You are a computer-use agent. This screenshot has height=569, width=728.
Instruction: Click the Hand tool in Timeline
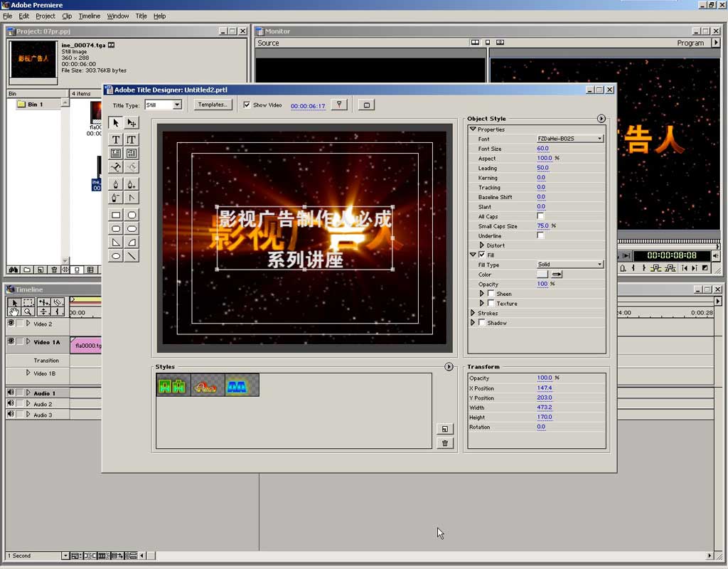(14, 312)
